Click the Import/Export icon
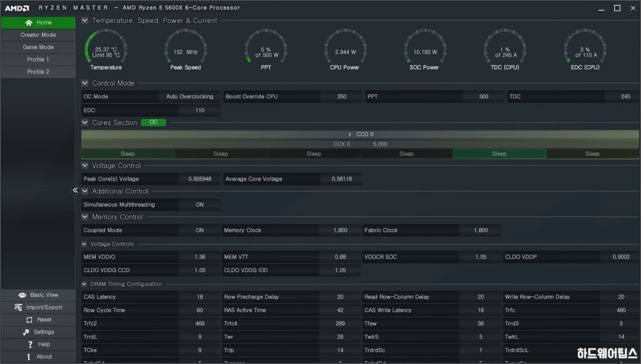The width and height of the screenshot is (641, 364). [x=18, y=307]
